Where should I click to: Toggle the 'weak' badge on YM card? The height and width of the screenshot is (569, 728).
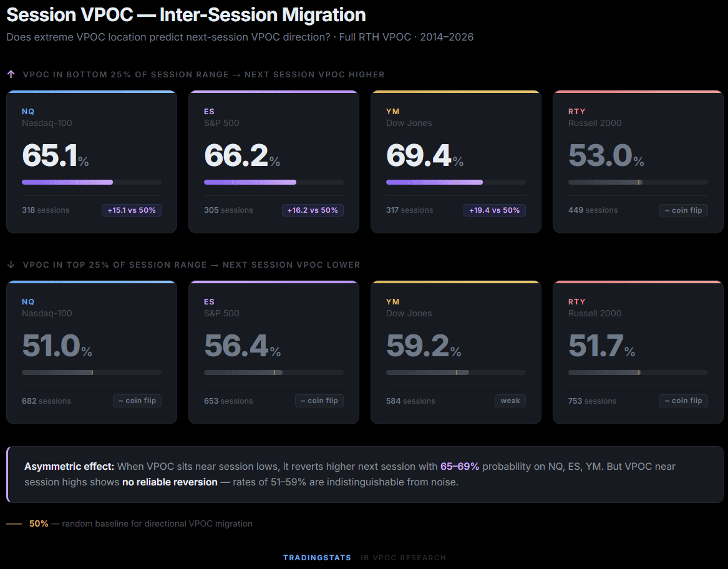[x=510, y=401]
